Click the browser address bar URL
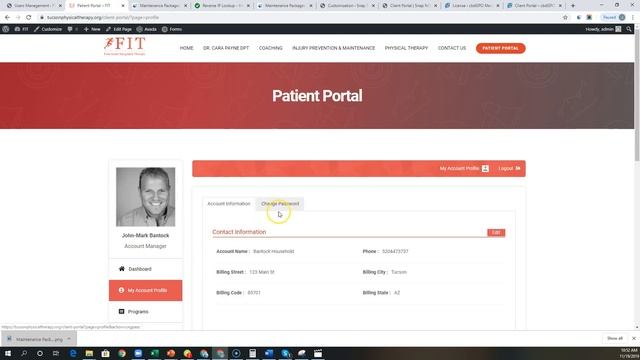640x360 pixels. coord(103,18)
